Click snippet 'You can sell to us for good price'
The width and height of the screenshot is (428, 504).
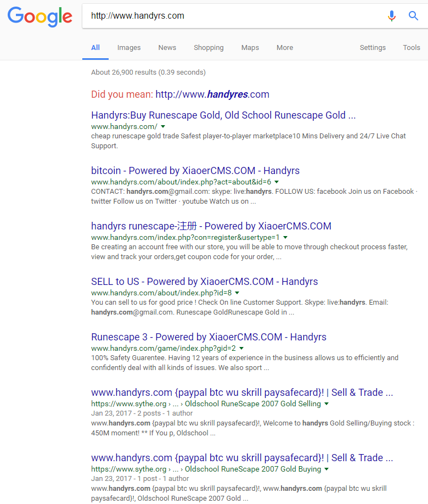(240, 307)
